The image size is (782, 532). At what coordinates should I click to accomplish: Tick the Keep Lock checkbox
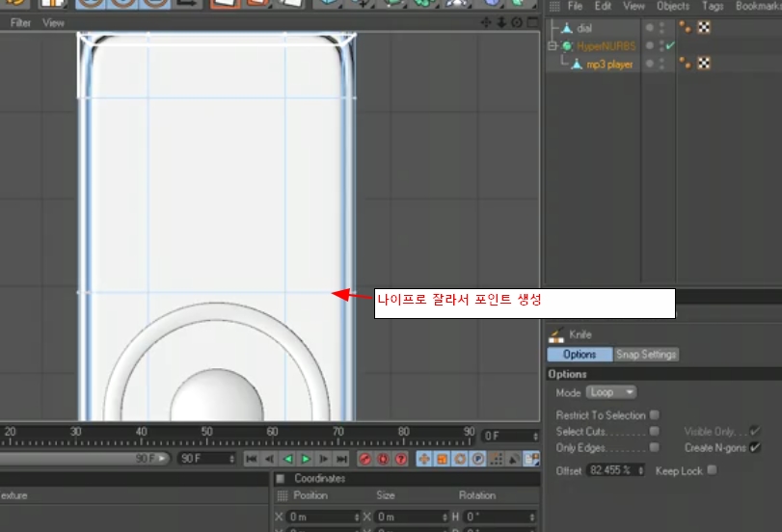(x=712, y=470)
